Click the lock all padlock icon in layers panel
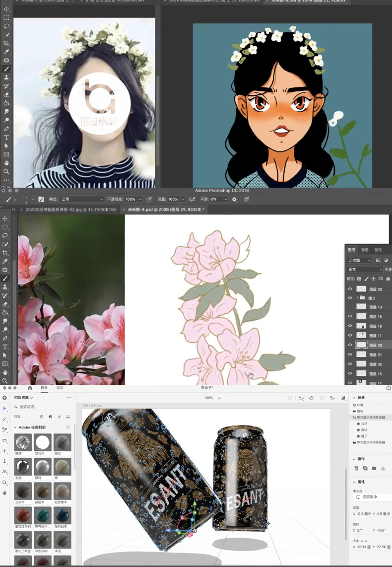 pos(388,279)
